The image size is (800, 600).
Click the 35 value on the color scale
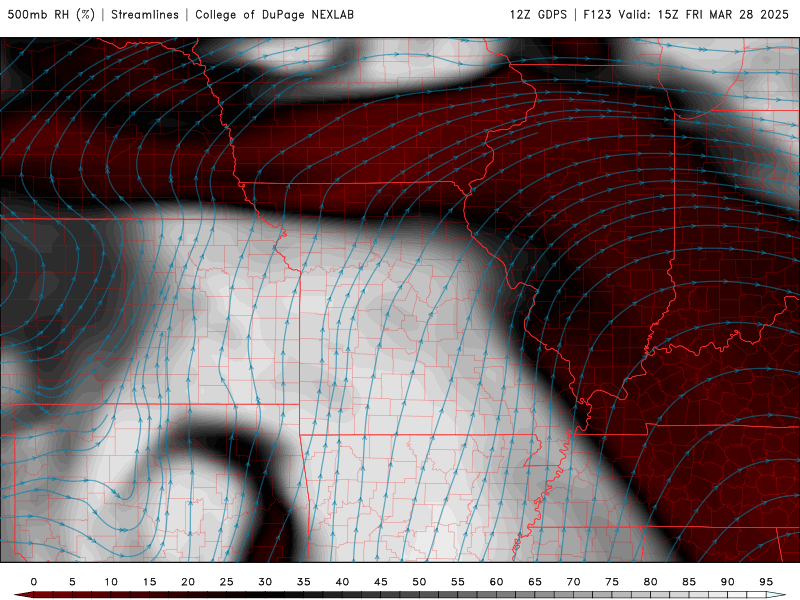tap(304, 582)
